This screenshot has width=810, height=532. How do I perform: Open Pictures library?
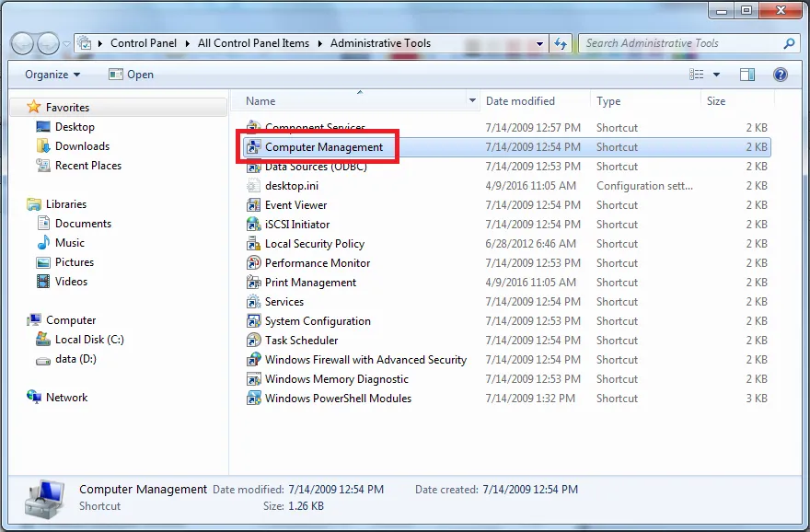click(75, 262)
